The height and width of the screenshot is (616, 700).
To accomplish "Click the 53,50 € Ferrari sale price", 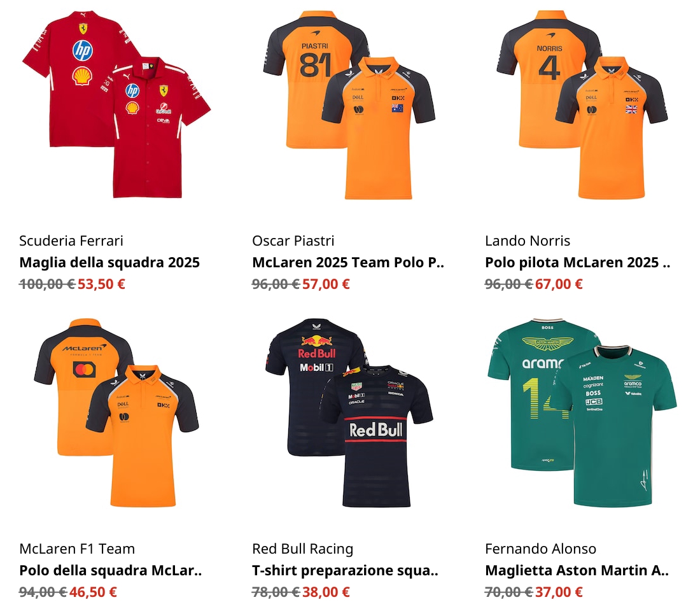I will coord(101,284).
